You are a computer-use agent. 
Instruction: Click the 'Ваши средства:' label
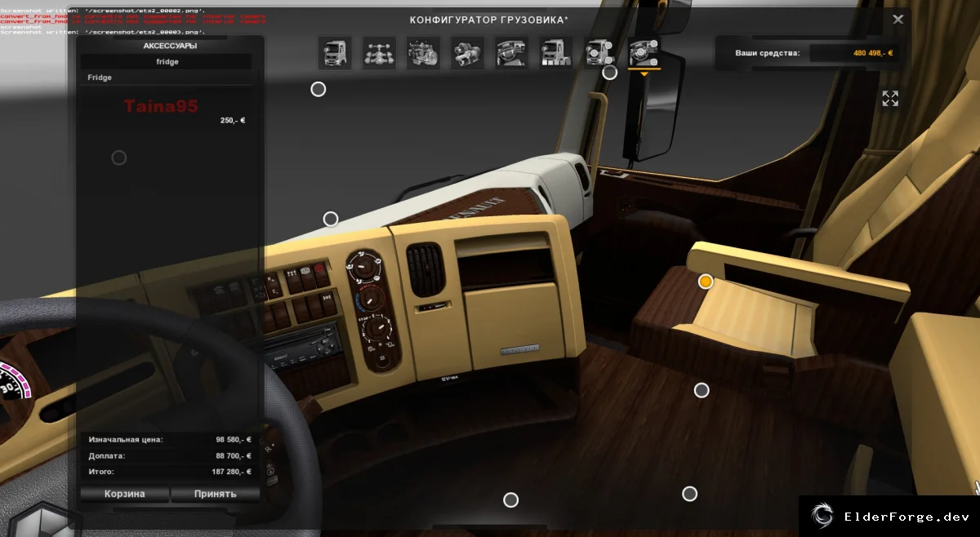point(768,53)
